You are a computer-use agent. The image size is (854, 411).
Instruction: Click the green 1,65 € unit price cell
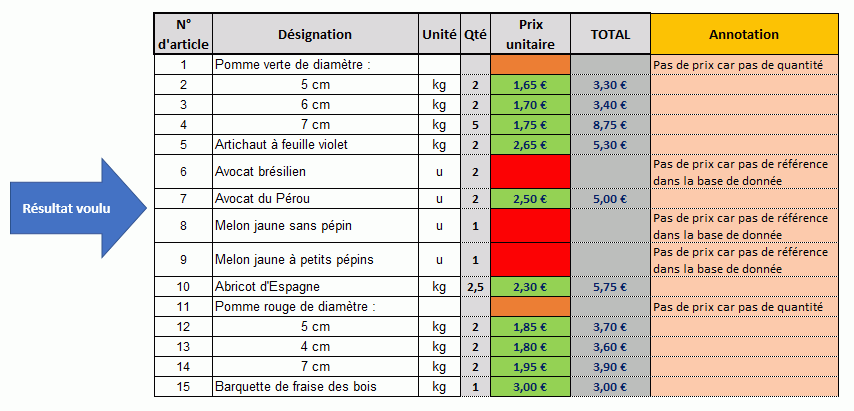point(530,85)
